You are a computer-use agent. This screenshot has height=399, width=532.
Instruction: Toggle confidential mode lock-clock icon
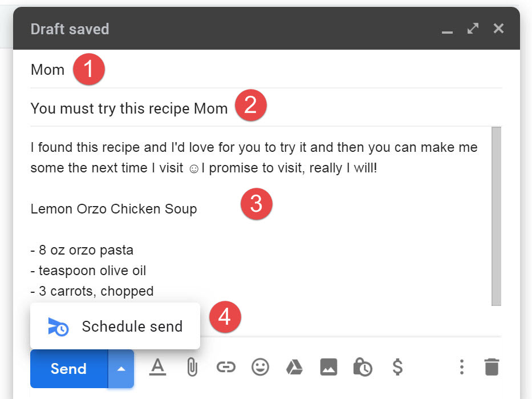363,367
